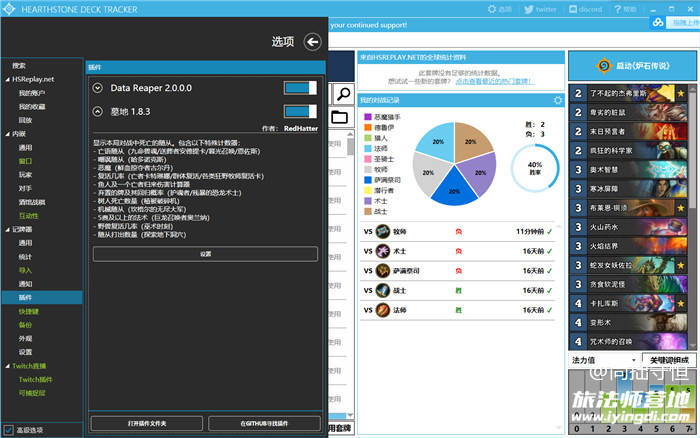
Task: Click the orange 德鲁伊 legend swatch
Action: pyautogui.click(x=368, y=127)
